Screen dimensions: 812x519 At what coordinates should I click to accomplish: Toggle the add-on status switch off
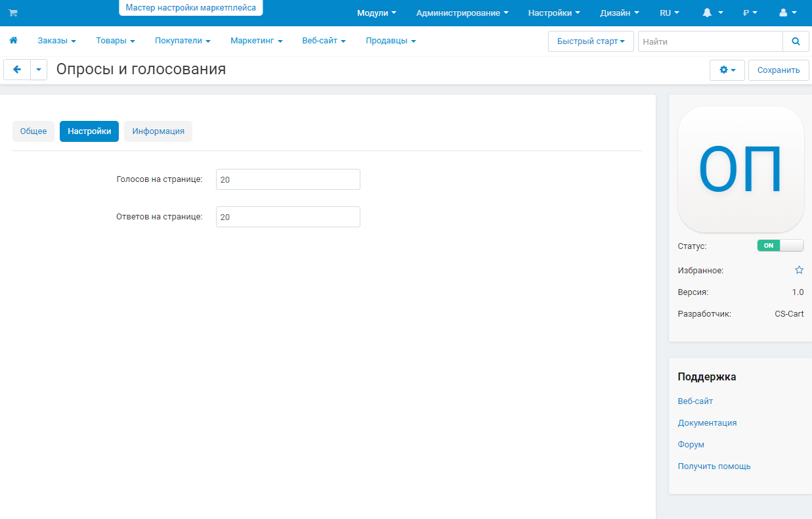pyautogui.click(x=780, y=246)
